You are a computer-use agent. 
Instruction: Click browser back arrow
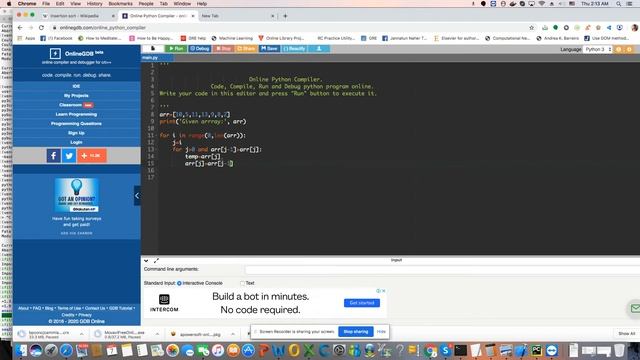point(20,27)
